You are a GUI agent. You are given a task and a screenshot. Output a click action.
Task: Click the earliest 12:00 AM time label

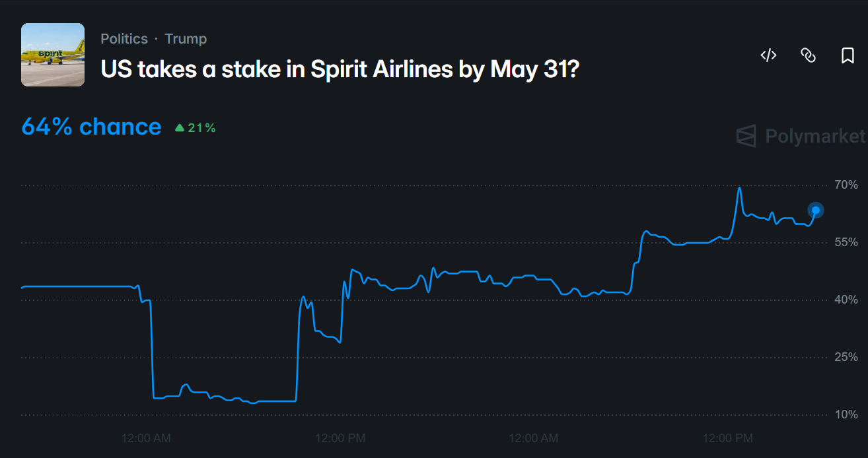click(147, 438)
